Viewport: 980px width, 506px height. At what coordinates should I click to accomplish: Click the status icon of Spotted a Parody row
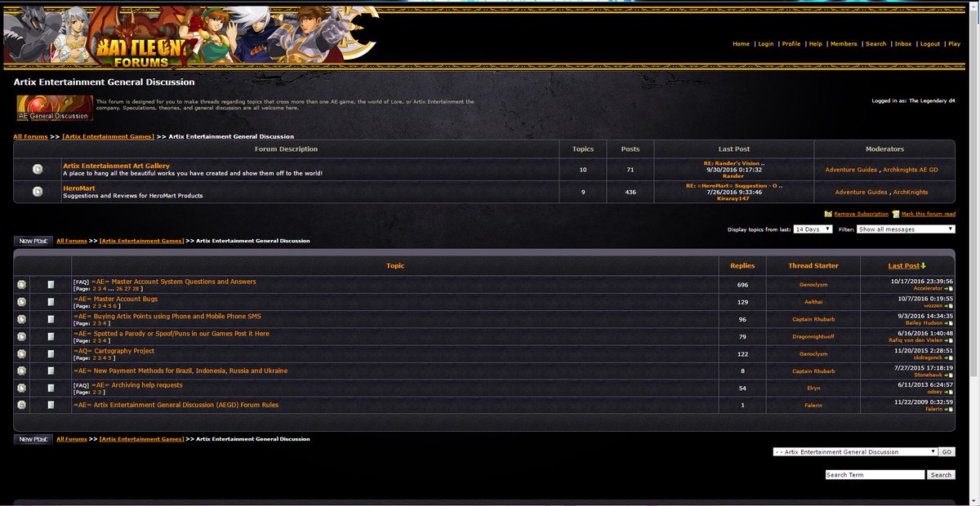(x=21, y=336)
